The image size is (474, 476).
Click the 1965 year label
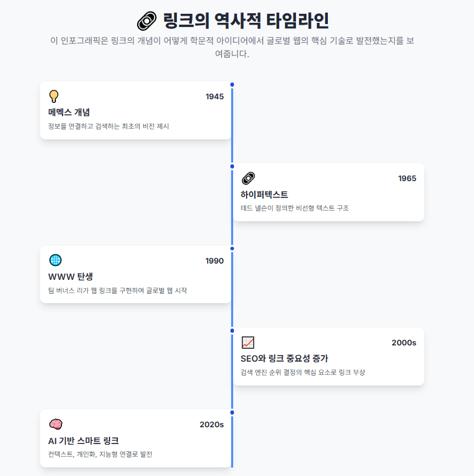coord(407,179)
